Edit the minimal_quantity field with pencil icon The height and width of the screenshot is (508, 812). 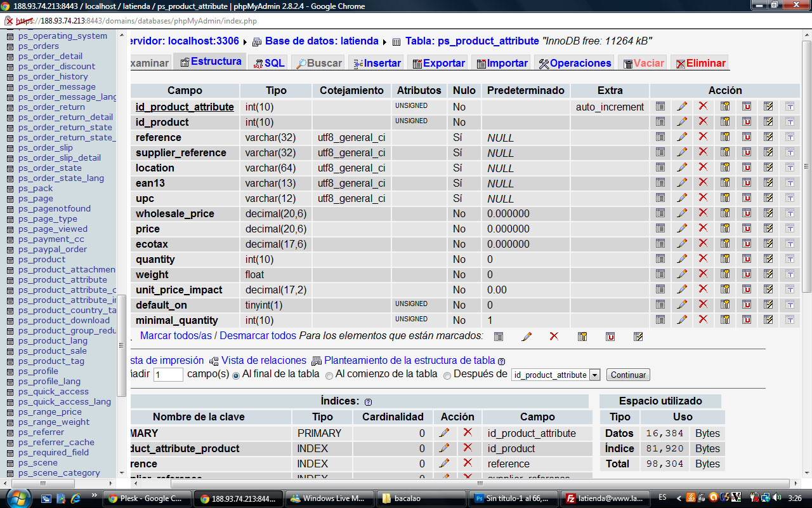[x=682, y=319]
